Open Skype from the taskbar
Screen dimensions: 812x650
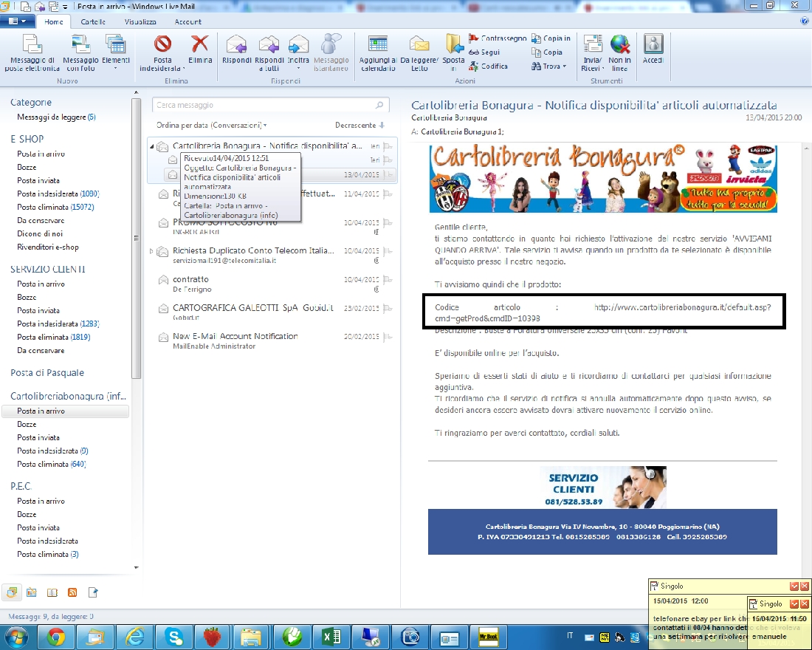173,637
